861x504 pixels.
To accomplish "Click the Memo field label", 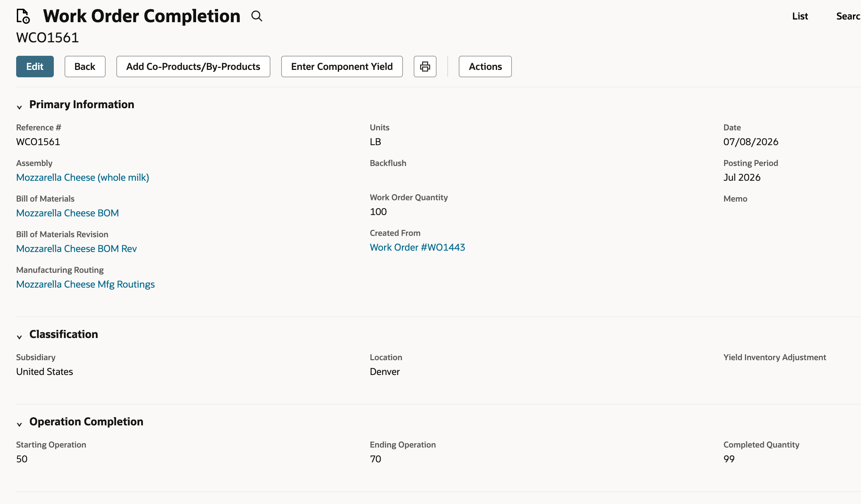I will tap(735, 199).
